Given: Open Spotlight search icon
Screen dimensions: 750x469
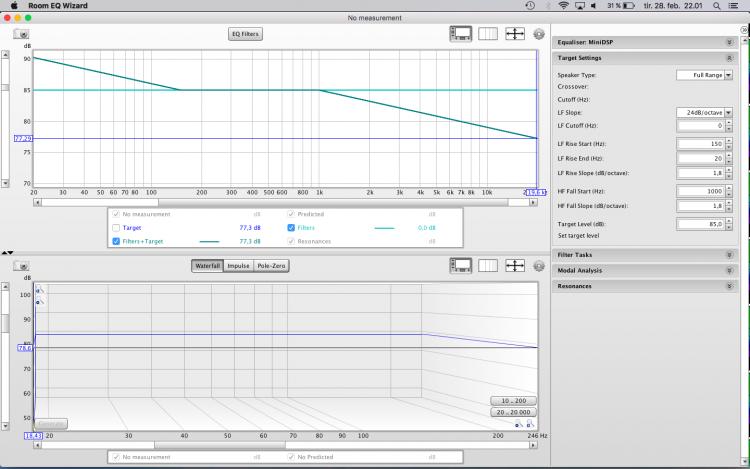Looking at the screenshot, I should 716,6.
